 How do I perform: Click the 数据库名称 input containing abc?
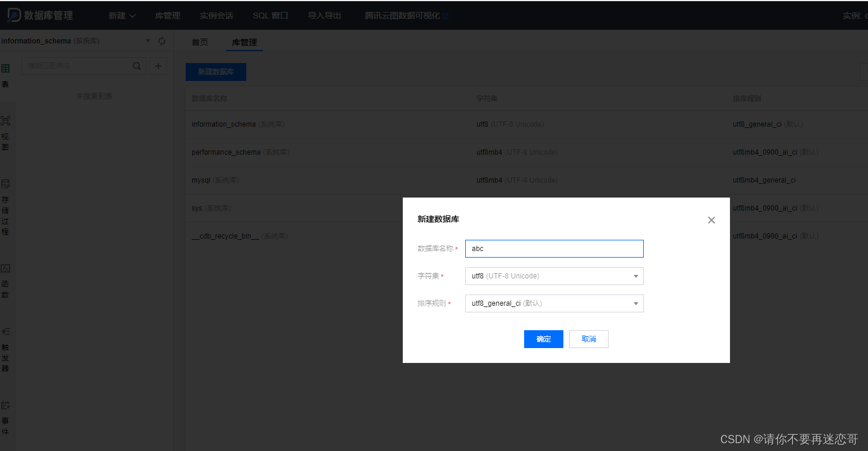(554, 249)
